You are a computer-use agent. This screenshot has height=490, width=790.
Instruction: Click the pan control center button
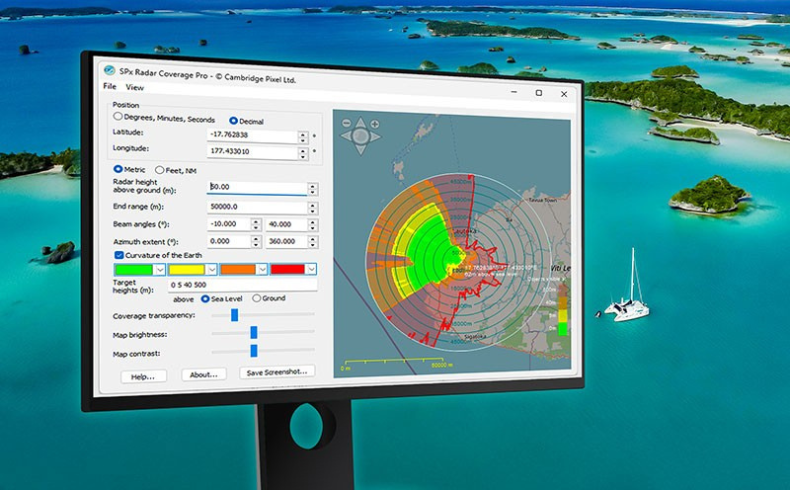pyautogui.click(x=361, y=136)
